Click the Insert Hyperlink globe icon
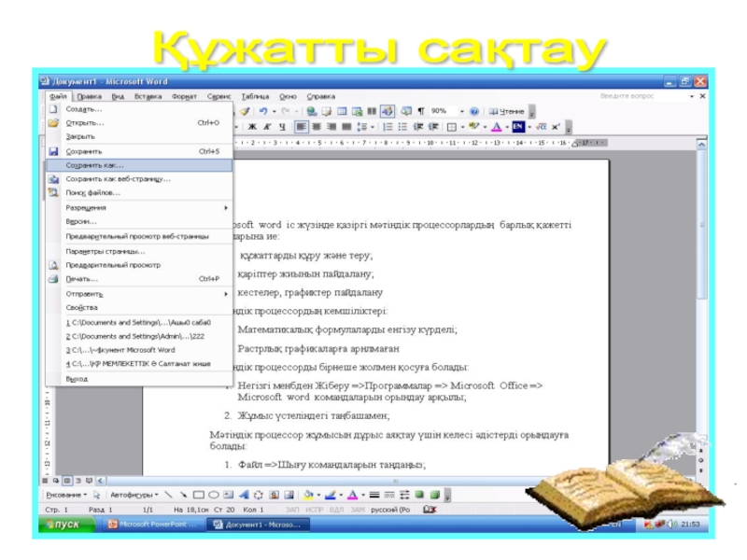 (312, 111)
